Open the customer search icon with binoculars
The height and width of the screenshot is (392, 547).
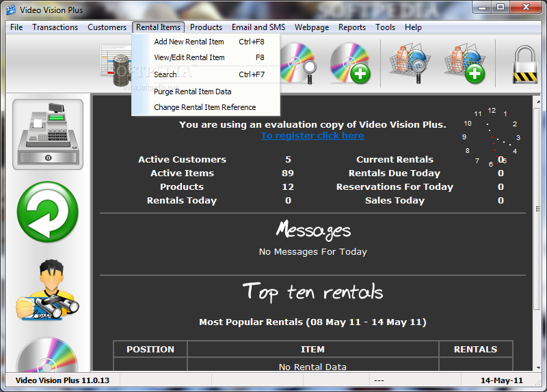tap(47, 290)
